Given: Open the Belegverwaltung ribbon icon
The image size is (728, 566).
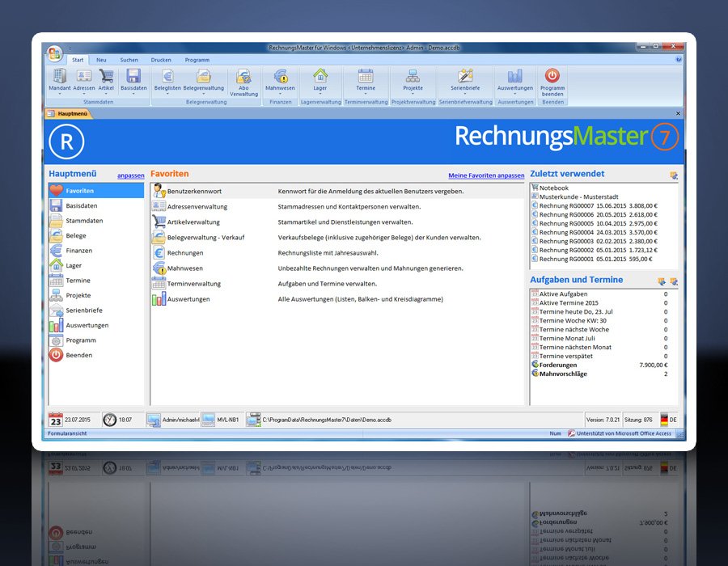Looking at the screenshot, I should click(x=203, y=76).
